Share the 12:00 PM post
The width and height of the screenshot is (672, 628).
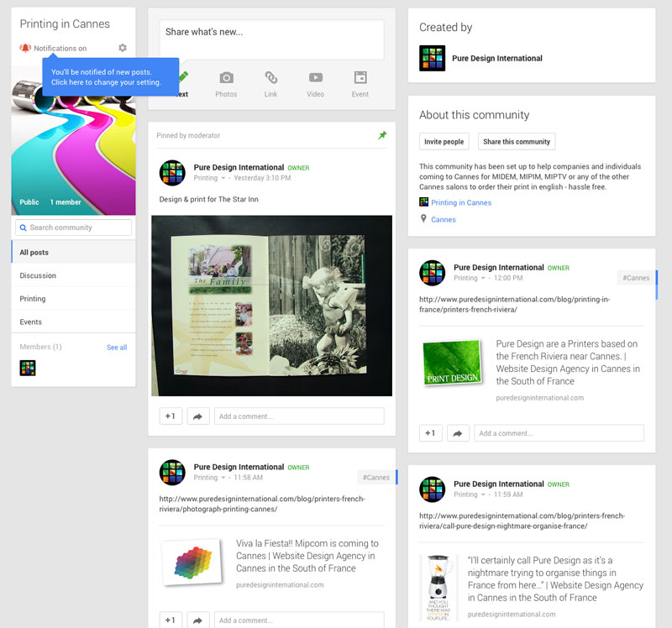point(458,433)
